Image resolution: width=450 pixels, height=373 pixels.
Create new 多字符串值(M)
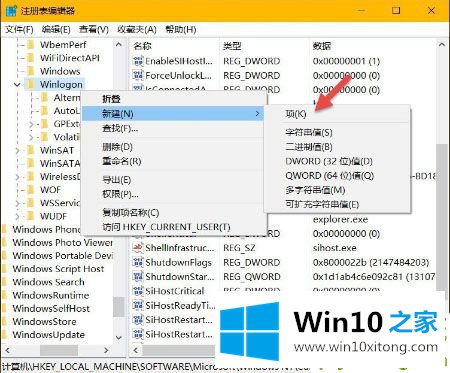click(x=315, y=190)
